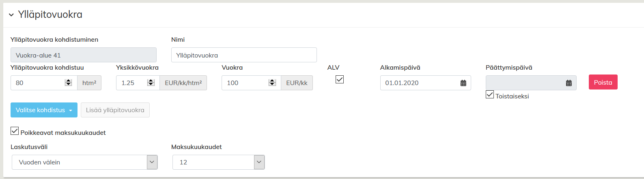
Task: Click the Vuokra-alue 41 disabled field
Action: (83, 55)
